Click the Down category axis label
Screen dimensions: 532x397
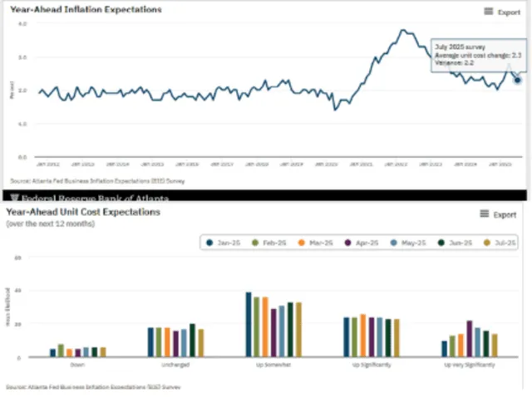pos(76,365)
